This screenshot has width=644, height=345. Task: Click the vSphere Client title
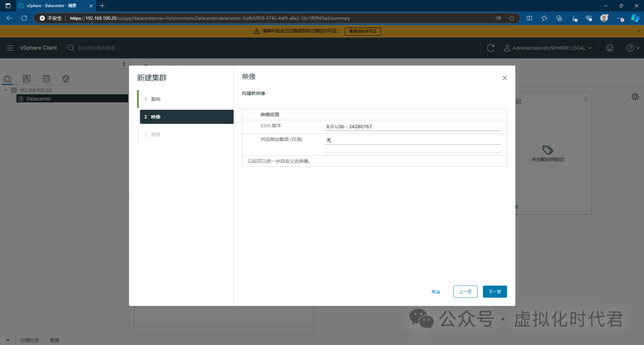[x=39, y=48]
